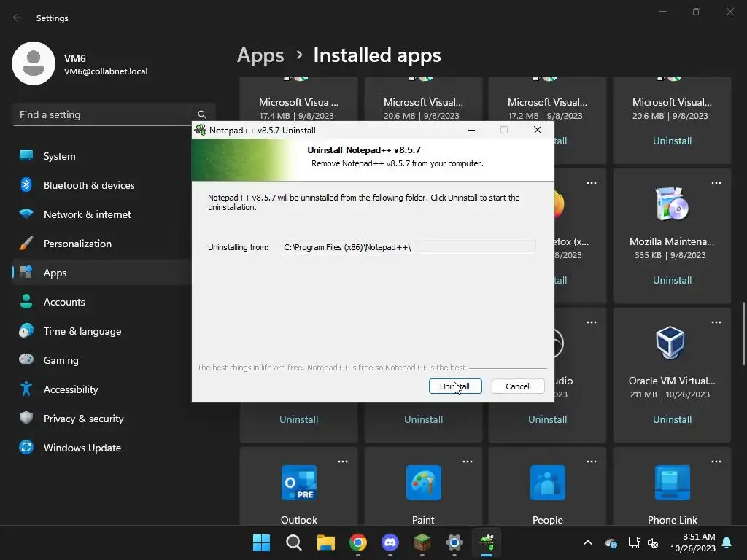Click the Privacy shield icon
This screenshot has width=747, height=560.
[x=26, y=418]
